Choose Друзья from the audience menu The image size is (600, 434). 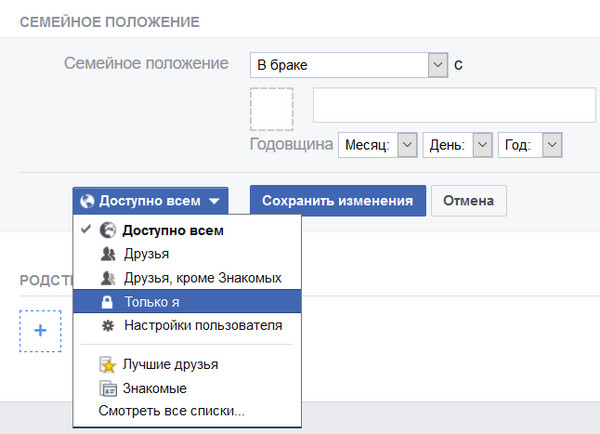[x=147, y=254]
